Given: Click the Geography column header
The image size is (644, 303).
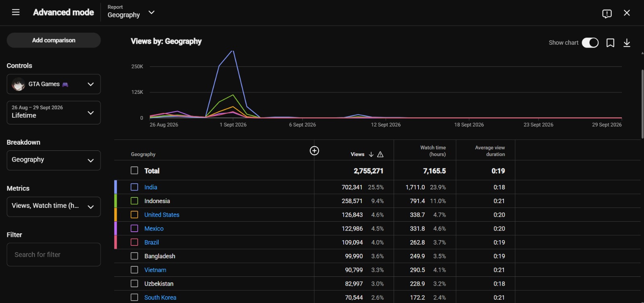Looking at the screenshot, I should tap(143, 154).
